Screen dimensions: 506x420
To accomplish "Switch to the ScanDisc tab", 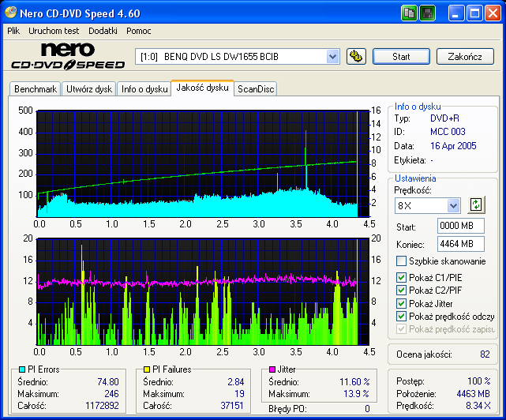I will (x=256, y=89).
